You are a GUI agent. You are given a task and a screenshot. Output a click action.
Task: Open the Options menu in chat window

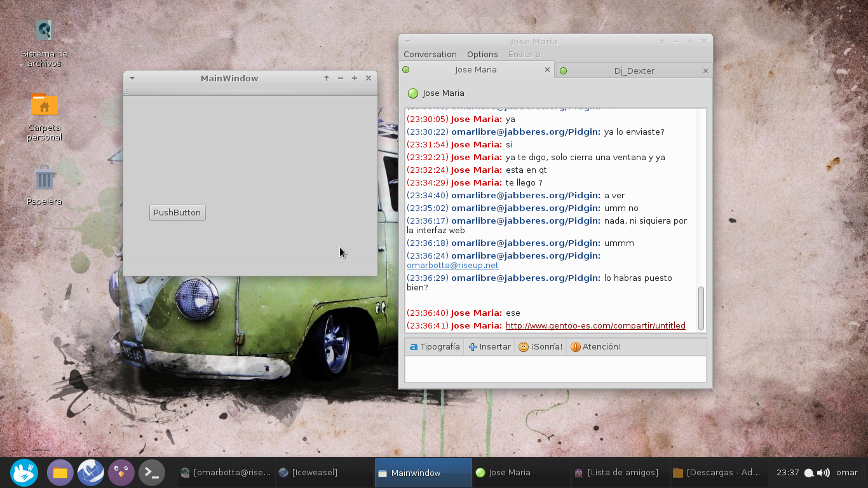click(x=482, y=55)
